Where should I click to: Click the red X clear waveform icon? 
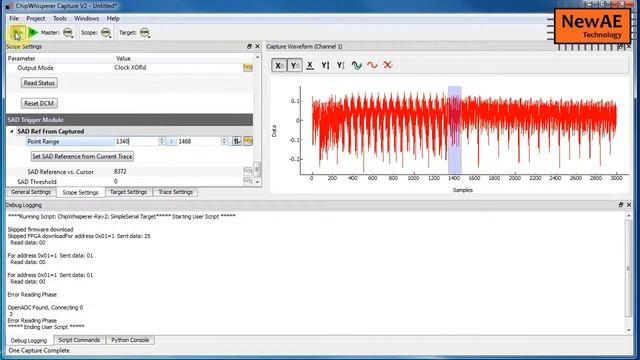[x=388, y=65]
